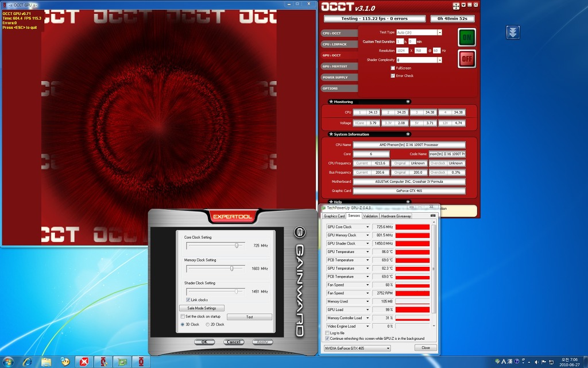Open the Test Type dropdown in OCCT
The width and height of the screenshot is (588, 368).
pyautogui.click(x=440, y=32)
